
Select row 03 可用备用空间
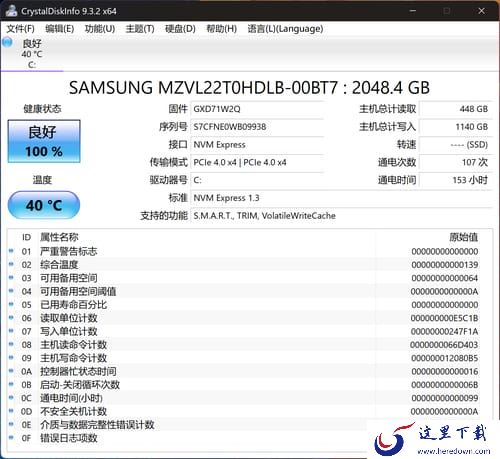(250, 278)
